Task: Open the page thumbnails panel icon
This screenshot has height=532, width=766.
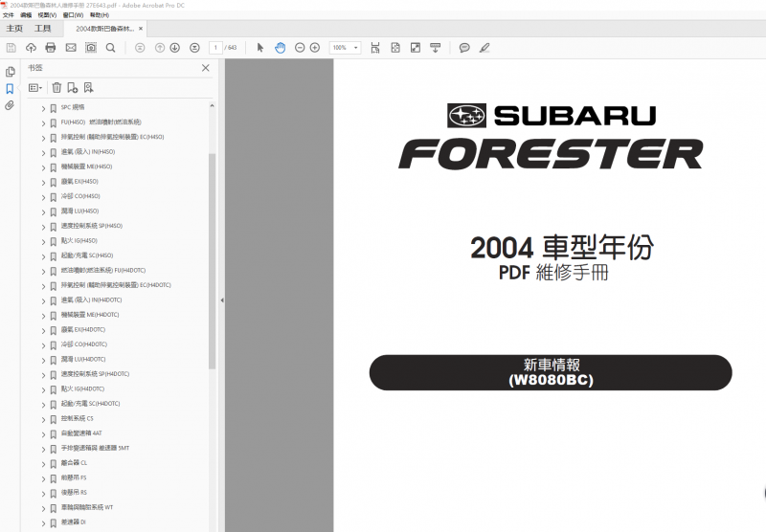Action: tap(10, 72)
